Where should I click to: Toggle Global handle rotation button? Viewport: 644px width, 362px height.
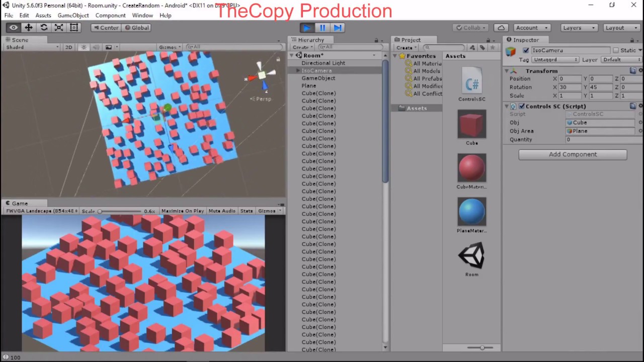[137, 28]
